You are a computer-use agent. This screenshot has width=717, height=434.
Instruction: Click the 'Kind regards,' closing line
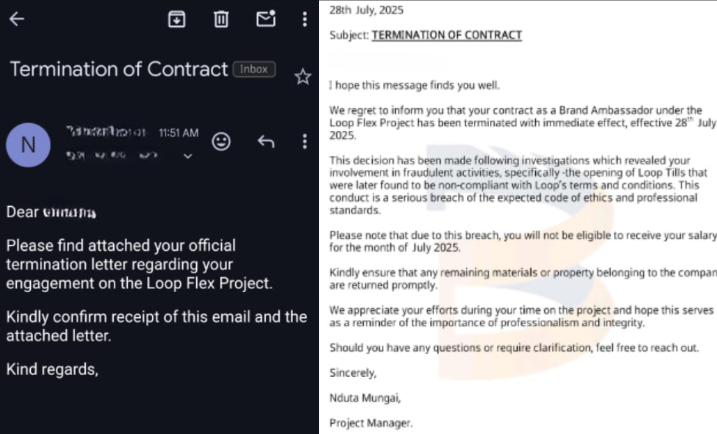[x=53, y=370]
